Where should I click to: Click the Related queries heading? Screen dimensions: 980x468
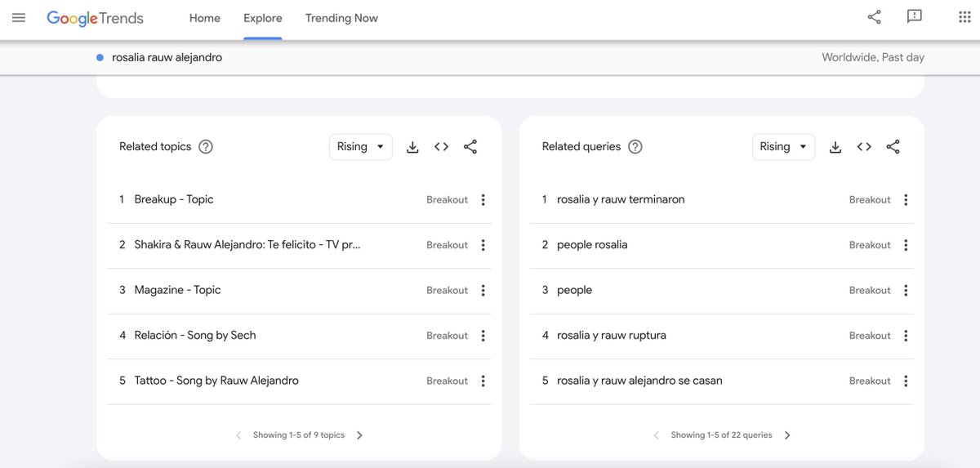click(581, 147)
